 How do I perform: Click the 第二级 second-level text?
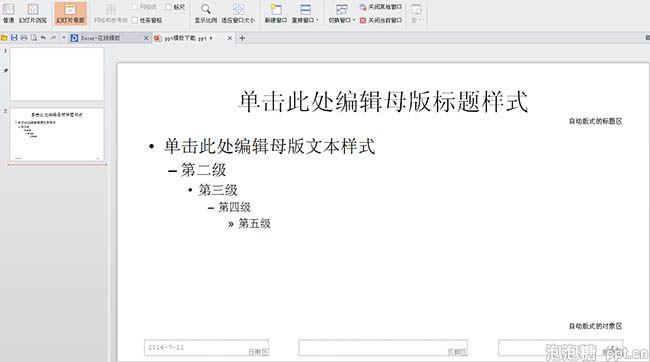pyautogui.click(x=204, y=170)
